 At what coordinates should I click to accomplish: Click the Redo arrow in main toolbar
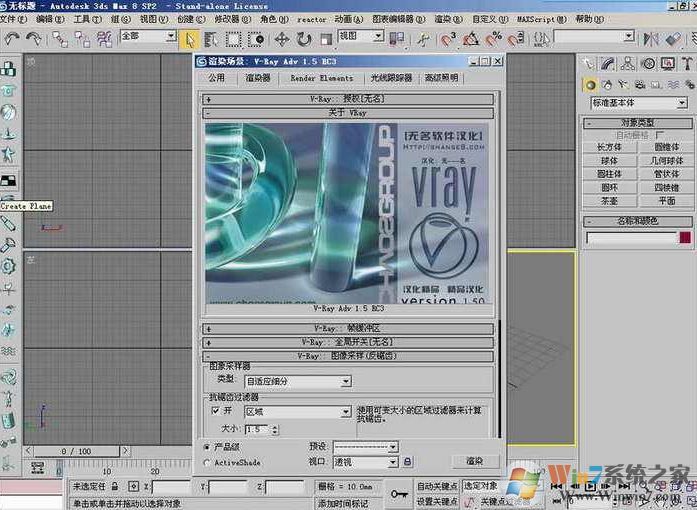[34, 39]
